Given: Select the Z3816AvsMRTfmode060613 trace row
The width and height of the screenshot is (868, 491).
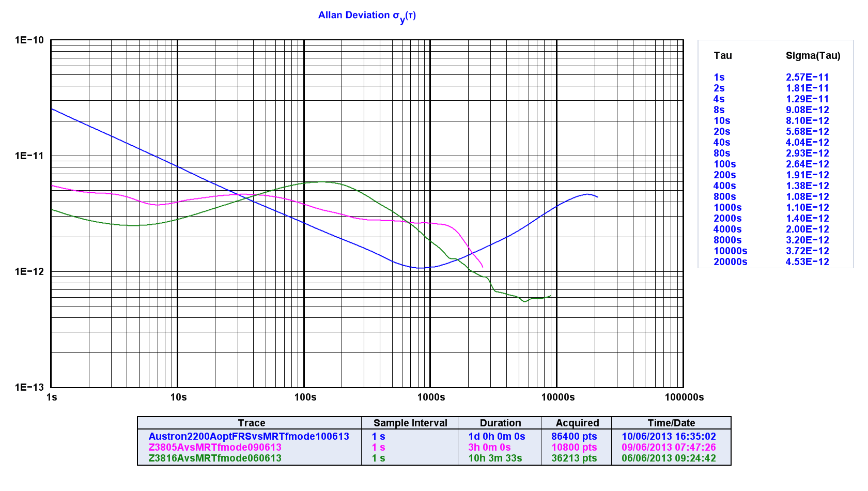Looking at the screenshot, I should pos(215,458).
